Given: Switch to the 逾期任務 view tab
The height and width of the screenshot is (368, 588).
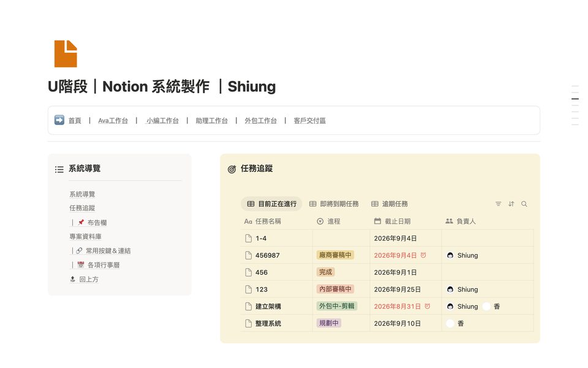Looking at the screenshot, I should 390,204.
